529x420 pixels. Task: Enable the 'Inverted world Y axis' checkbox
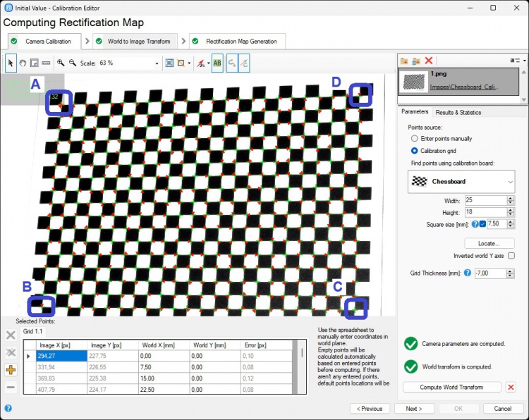click(x=511, y=256)
